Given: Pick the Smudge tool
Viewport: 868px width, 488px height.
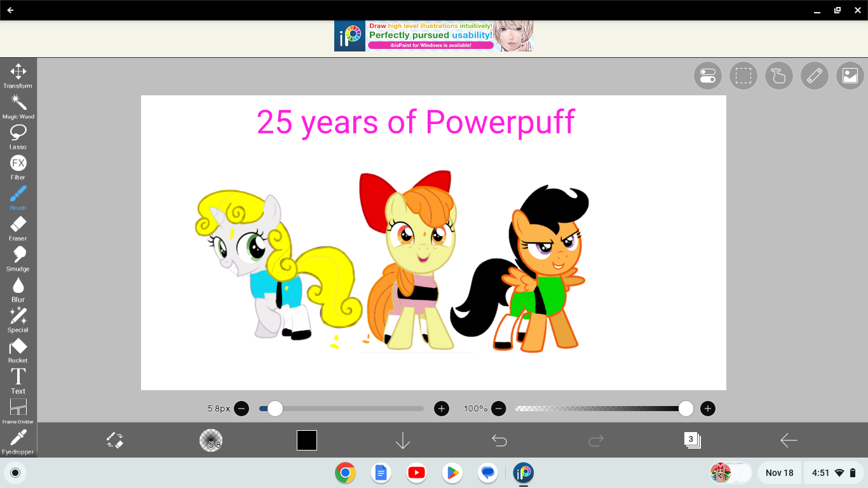Looking at the screenshot, I should point(18,259).
